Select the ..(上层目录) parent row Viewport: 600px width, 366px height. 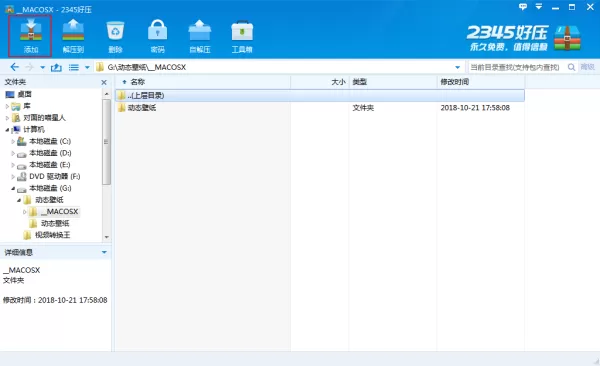tap(320, 95)
